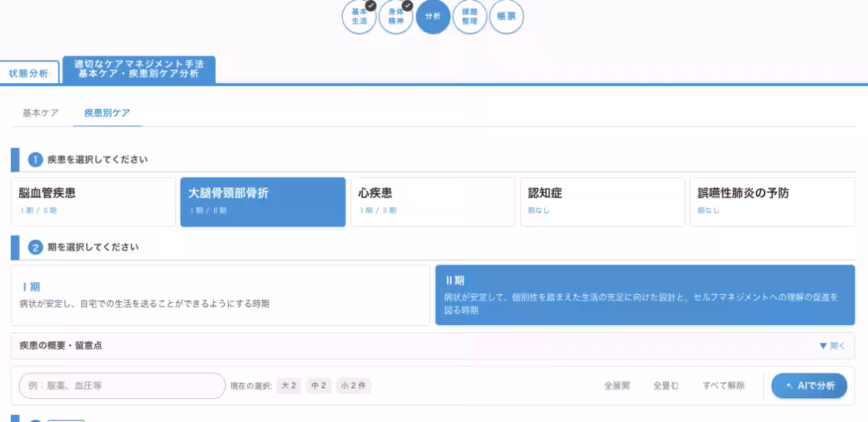868x422 pixels.
Task: Go to the 課題整理 step circle
Action: pos(469,17)
